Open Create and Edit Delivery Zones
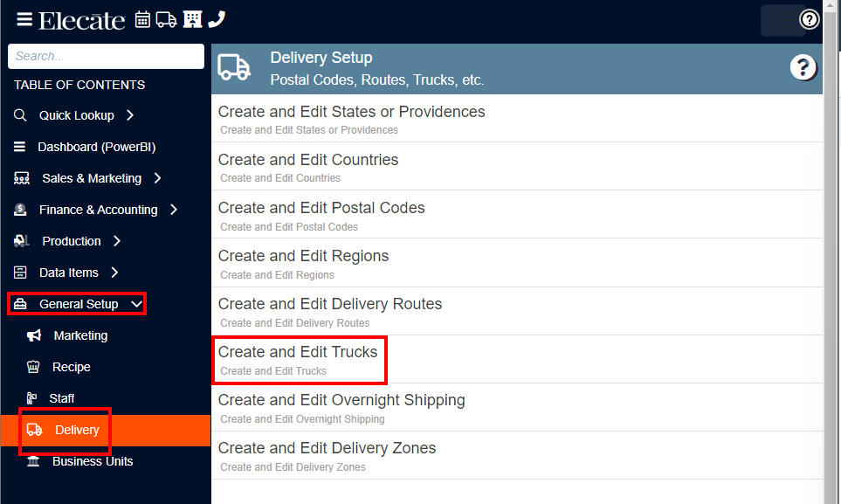 517,456
